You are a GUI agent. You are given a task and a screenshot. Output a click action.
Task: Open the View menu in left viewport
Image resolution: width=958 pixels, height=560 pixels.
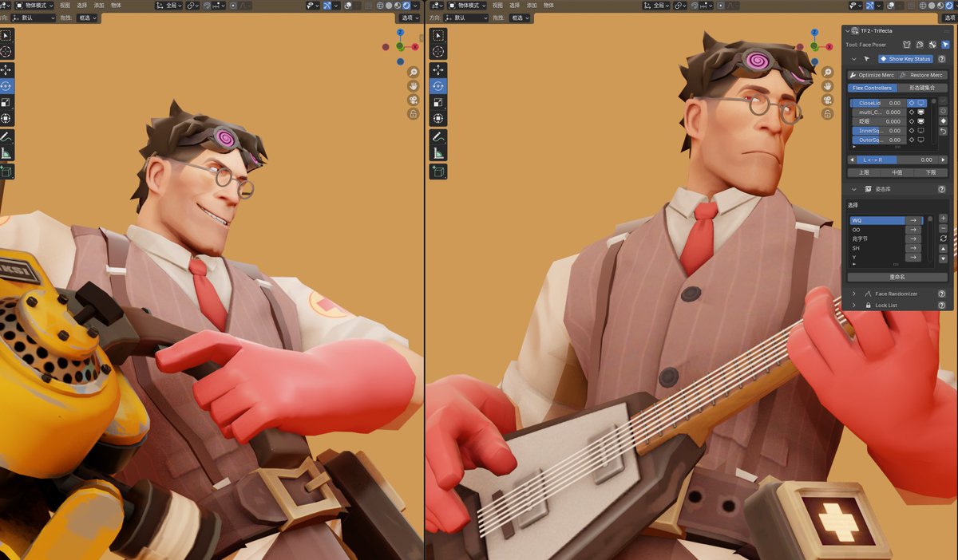[x=65, y=5]
